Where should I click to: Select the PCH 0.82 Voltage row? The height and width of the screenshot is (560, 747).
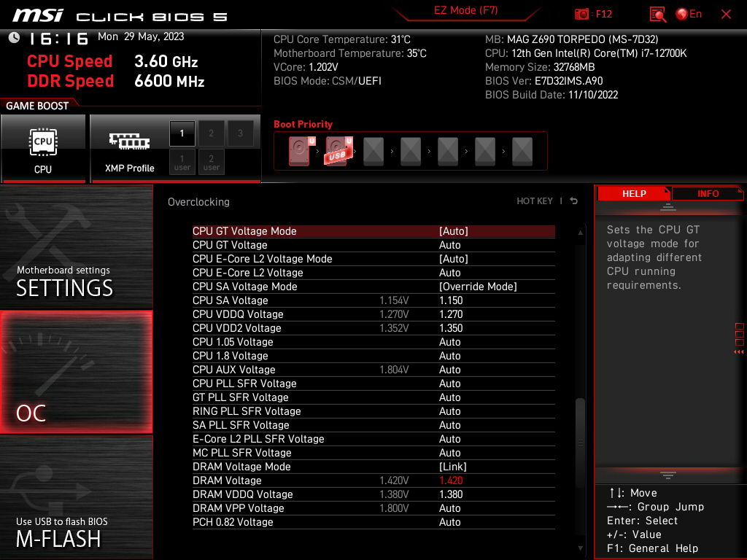click(x=373, y=522)
